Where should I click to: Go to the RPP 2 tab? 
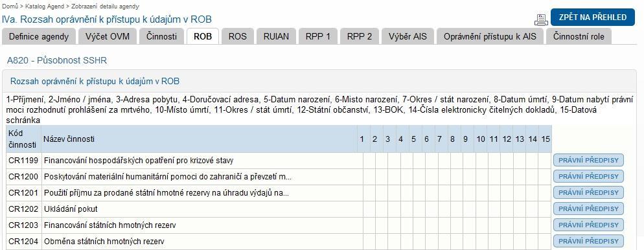pyautogui.click(x=360, y=36)
